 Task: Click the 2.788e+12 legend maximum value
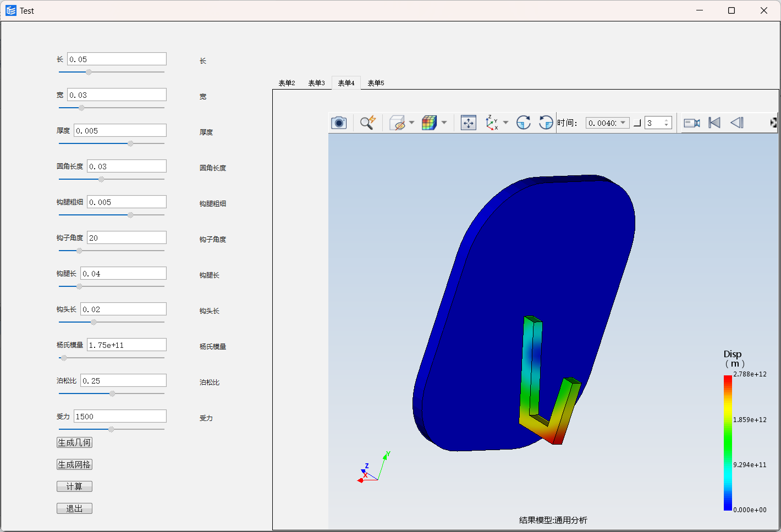(x=750, y=374)
